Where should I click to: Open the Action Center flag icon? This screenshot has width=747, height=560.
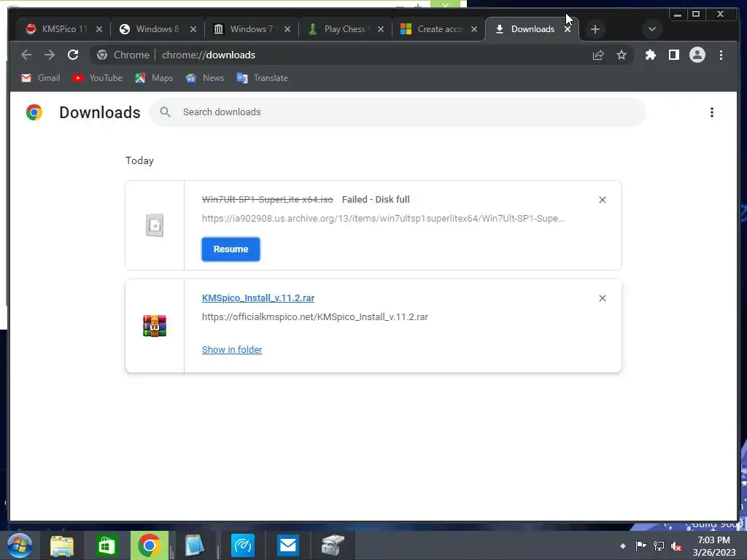(x=640, y=545)
